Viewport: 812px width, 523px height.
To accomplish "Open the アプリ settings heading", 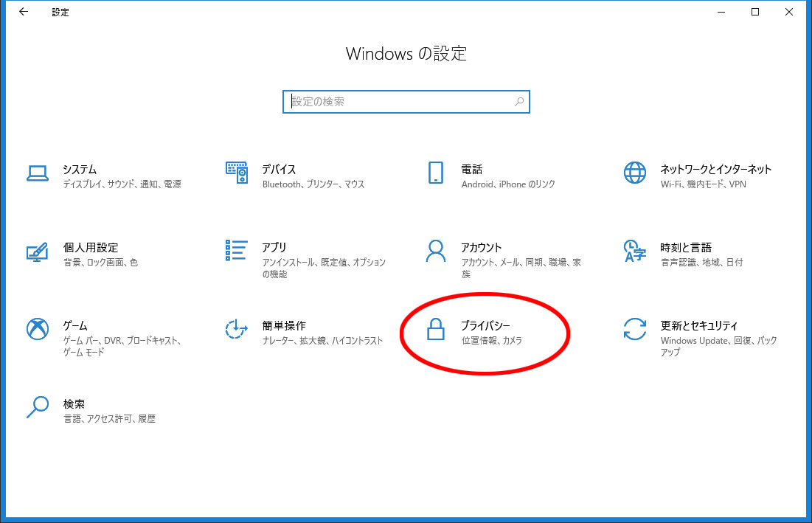I will (x=274, y=248).
